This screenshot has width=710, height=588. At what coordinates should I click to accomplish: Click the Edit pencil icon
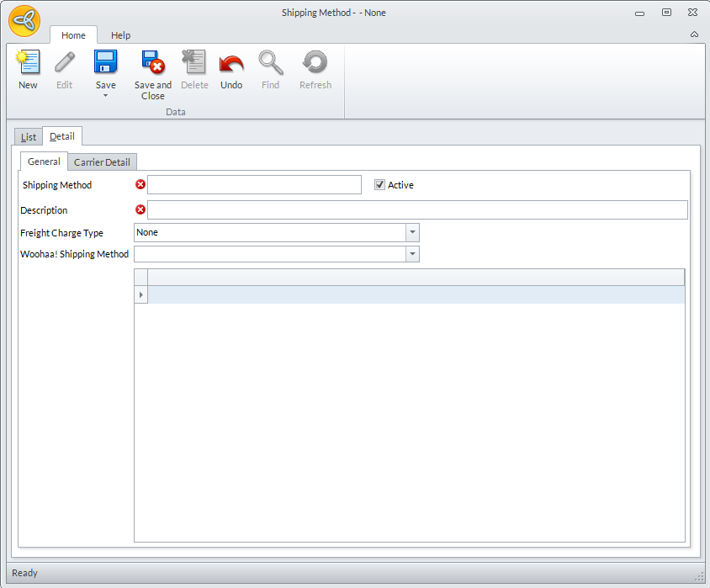(64, 63)
